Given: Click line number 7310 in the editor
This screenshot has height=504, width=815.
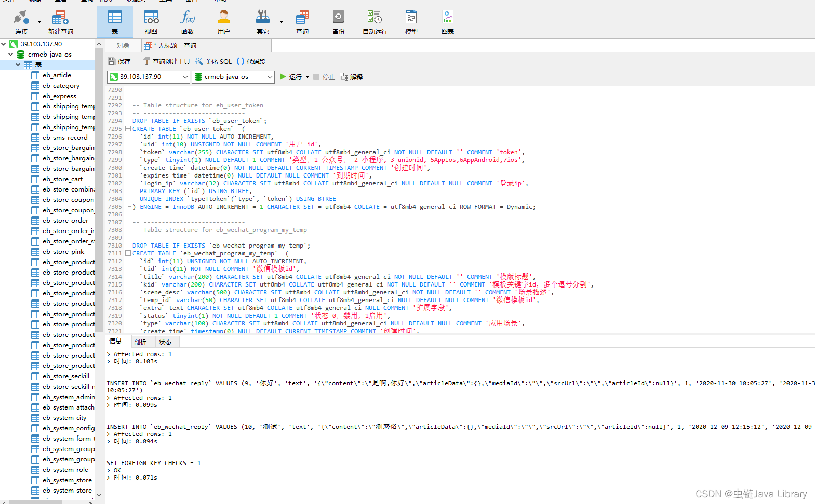Looking at the screenshot, I should [x=115, y=246].
